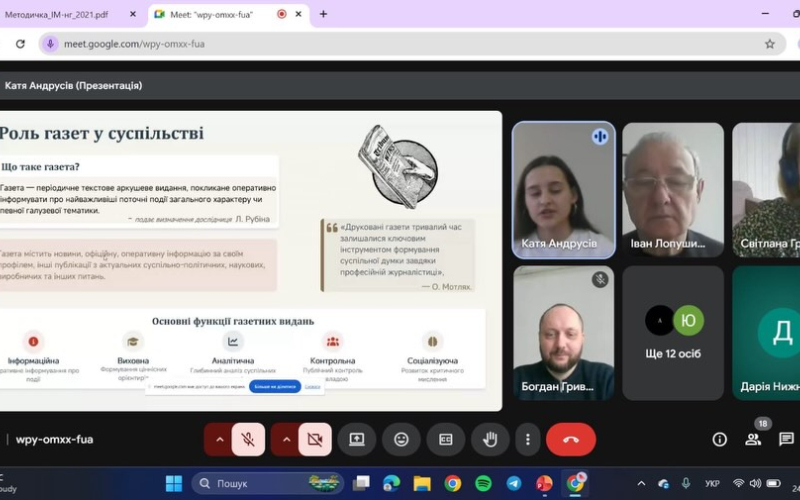Switch to Методичка_ІМ-нг_2021.pdf tab
This screenshot has width=800, height=500.
tap(64, 14)
